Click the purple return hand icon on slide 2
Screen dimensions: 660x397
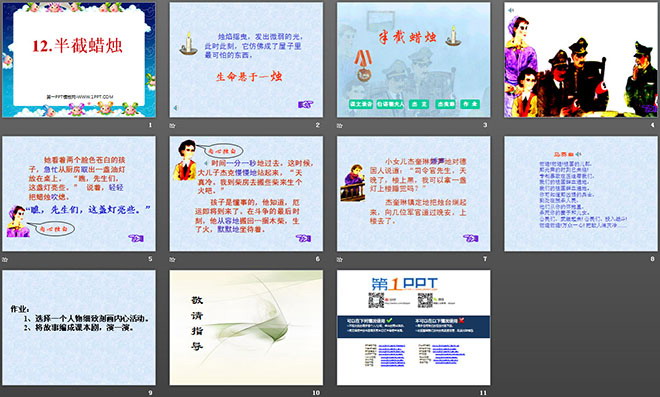305,104
